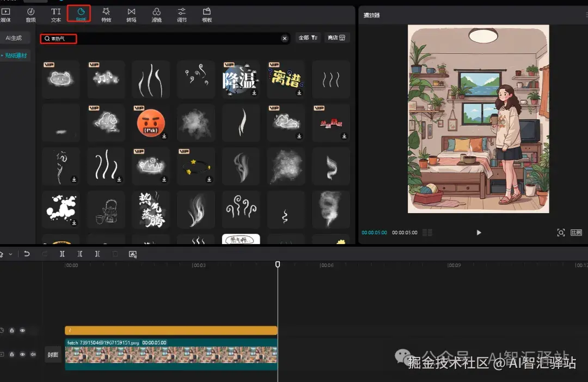Play the preview in the player

[x=479, y=233]
